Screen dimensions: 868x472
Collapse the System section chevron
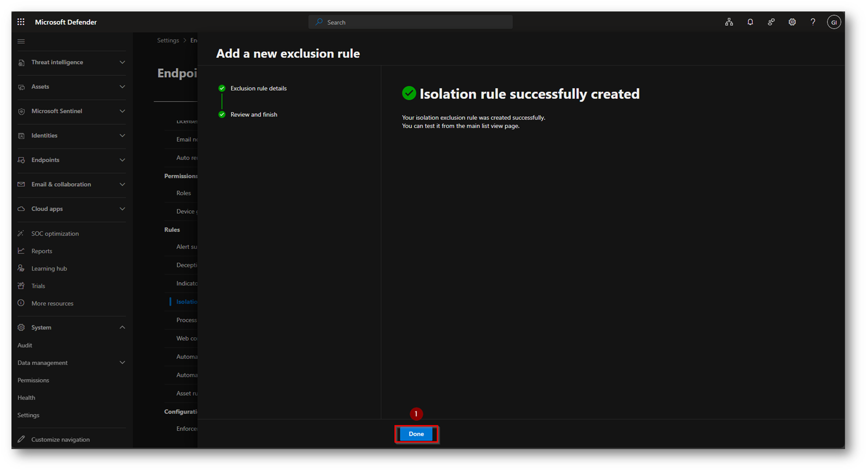[x=122, y=327]
